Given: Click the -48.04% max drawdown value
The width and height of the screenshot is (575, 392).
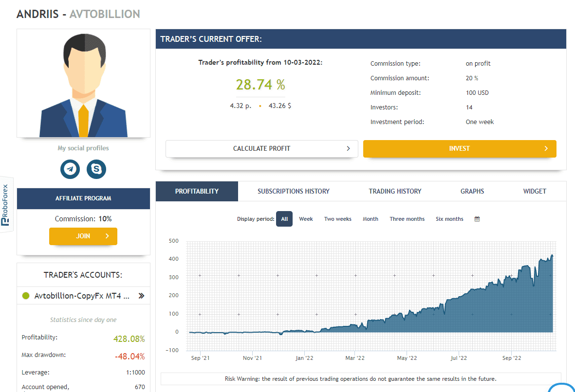Looking at the screenshot, I should click(x=130, y=356).
